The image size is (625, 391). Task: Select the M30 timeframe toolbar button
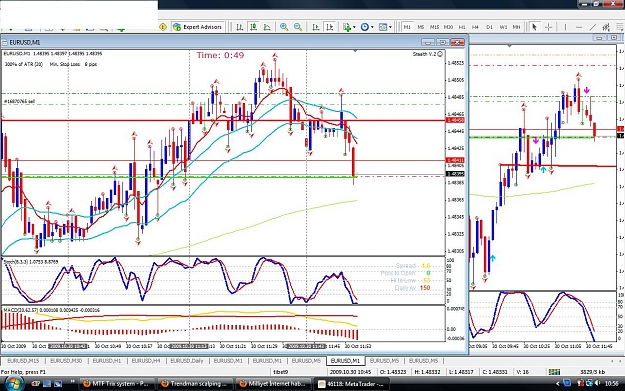[448, 27]
